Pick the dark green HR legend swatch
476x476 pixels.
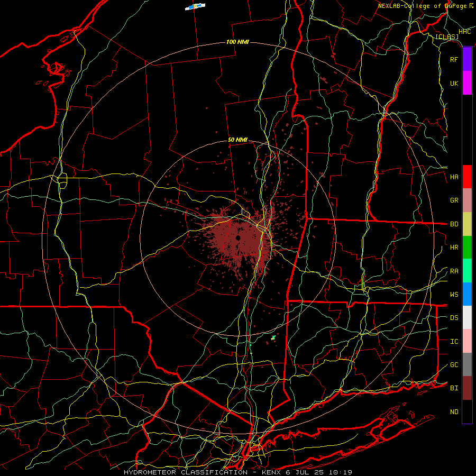tap(467, 247)
